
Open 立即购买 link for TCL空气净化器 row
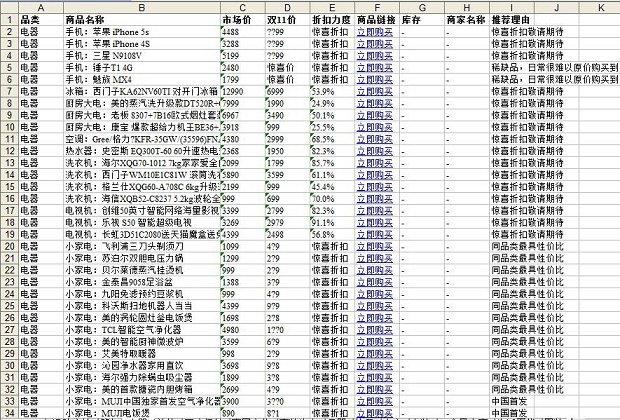[374, 330]
